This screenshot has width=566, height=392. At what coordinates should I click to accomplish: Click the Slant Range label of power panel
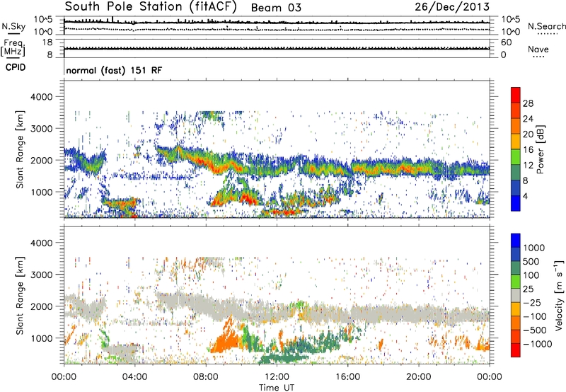point(20,149)
